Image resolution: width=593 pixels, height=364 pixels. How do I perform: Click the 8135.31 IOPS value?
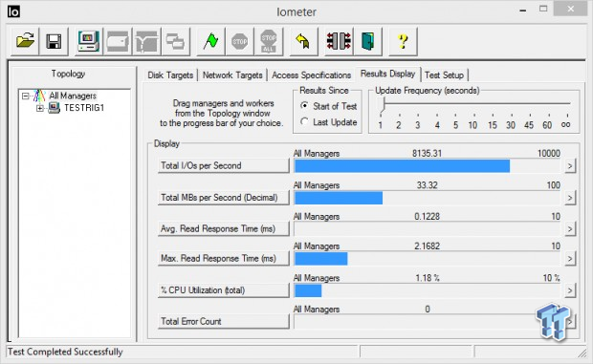tap(427, 153)
